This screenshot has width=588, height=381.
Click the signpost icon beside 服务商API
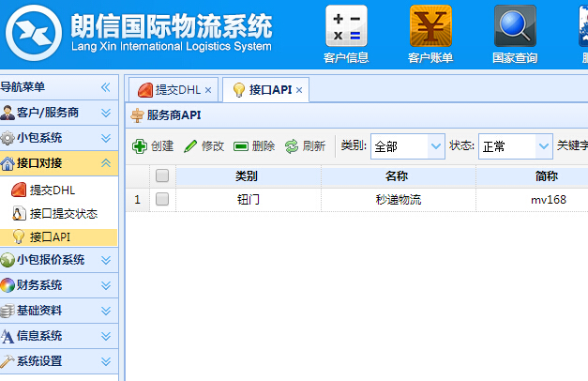(x=137, y=115)
